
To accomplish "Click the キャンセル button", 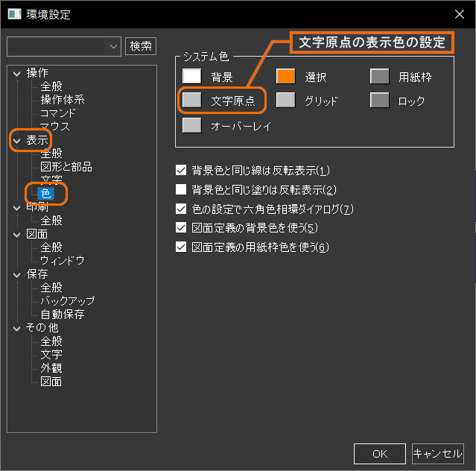I will click(x=437, y=453).
